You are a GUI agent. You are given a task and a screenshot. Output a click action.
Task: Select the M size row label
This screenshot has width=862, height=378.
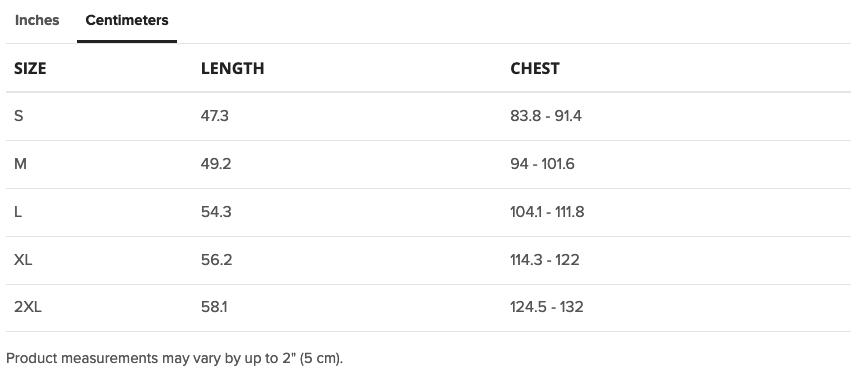coord(20,164)
